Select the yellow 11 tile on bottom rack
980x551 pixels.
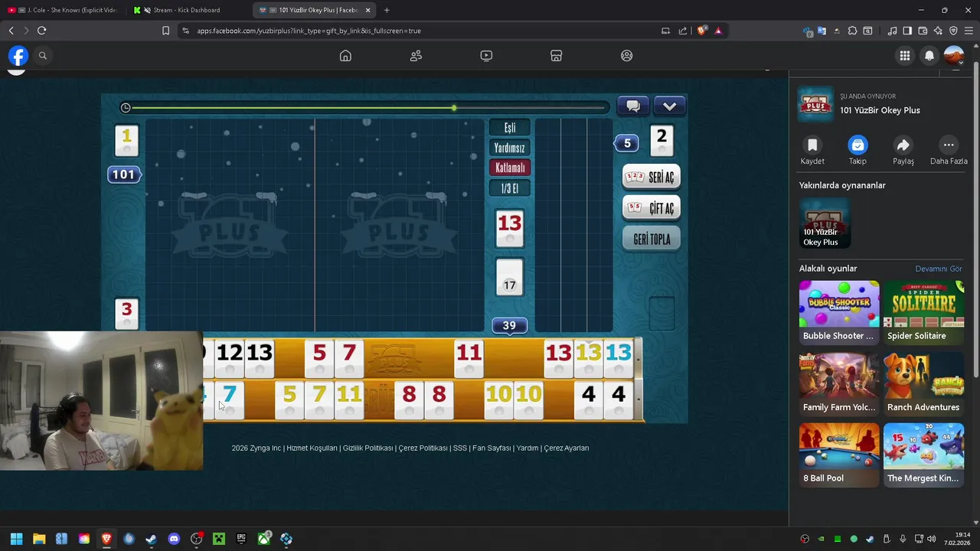[349, 400]
